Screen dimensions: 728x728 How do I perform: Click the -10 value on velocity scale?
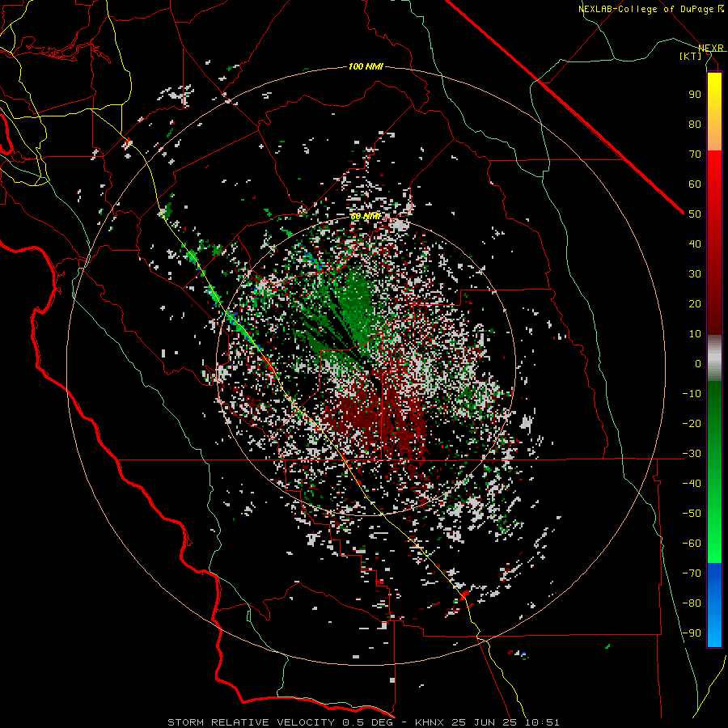pos(692,394)
